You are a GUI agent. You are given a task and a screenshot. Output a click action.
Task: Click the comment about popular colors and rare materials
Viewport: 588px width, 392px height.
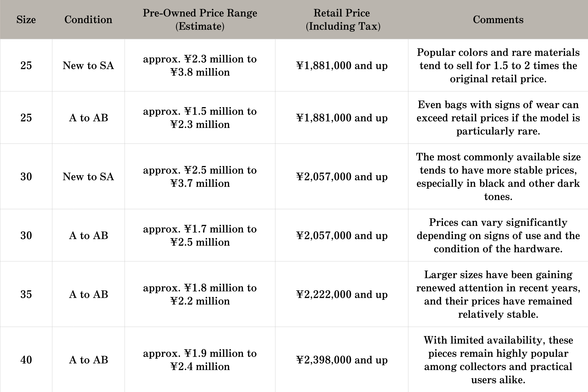coord(498,65)
